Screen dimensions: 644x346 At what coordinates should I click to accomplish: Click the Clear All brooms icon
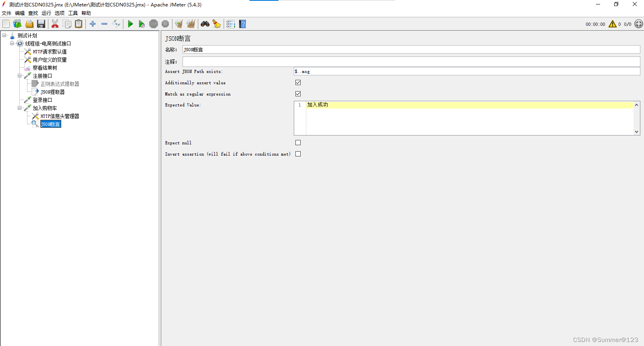pos(191,24)
